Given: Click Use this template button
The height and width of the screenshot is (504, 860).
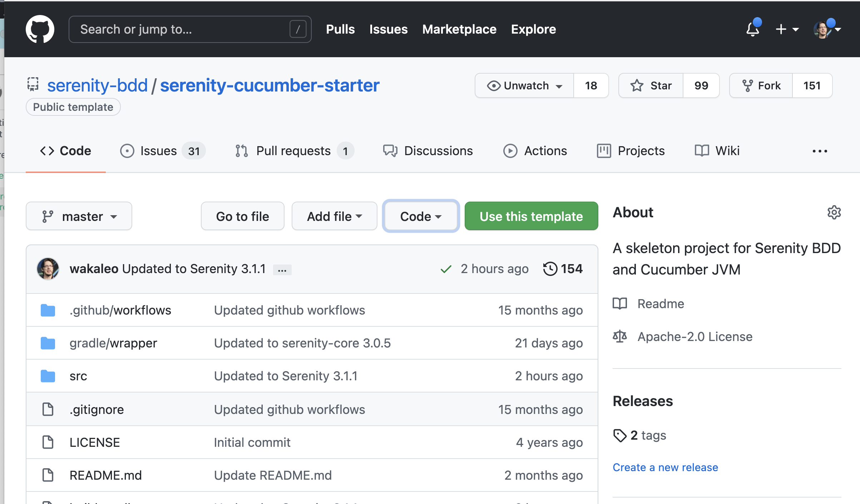Looking at the screenshot, I should 531,216.
